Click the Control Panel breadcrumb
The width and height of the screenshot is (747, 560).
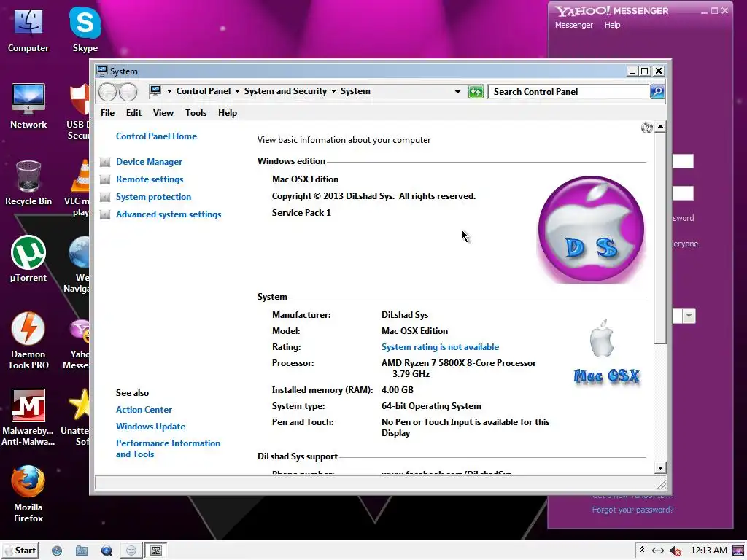click(x=204, y=91)
